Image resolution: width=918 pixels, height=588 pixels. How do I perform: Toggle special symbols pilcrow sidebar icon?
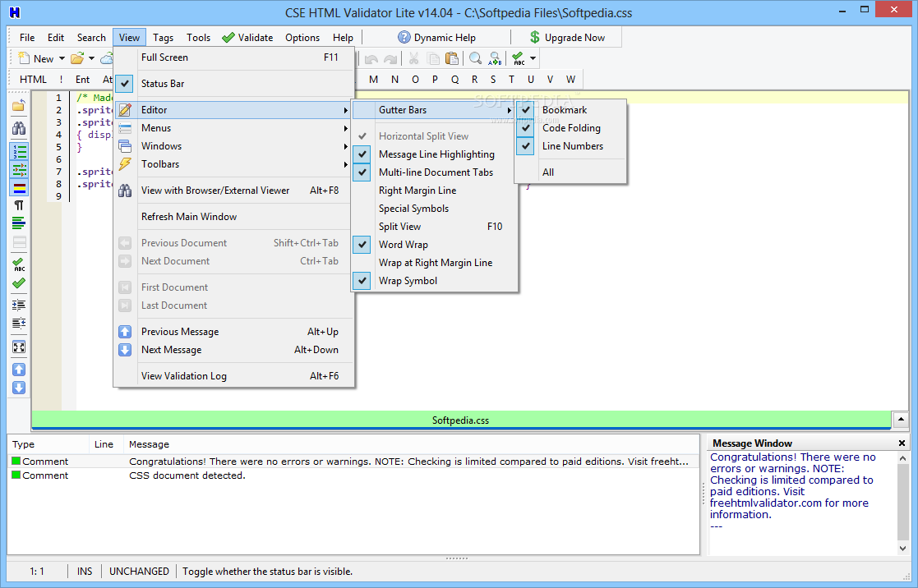coord(19,205)
